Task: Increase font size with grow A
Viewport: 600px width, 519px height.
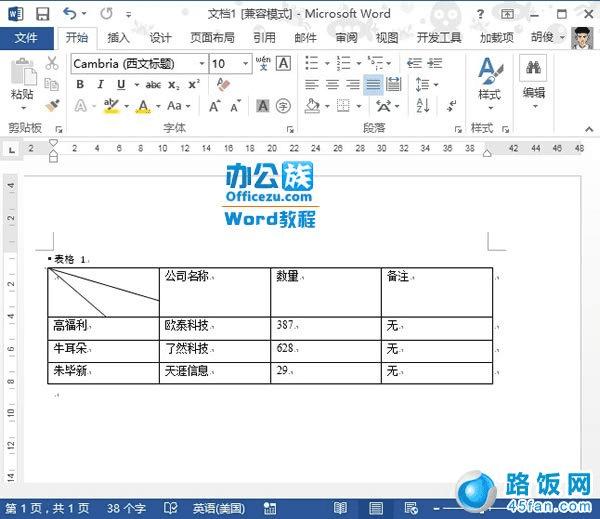Action: pos(215,106)
